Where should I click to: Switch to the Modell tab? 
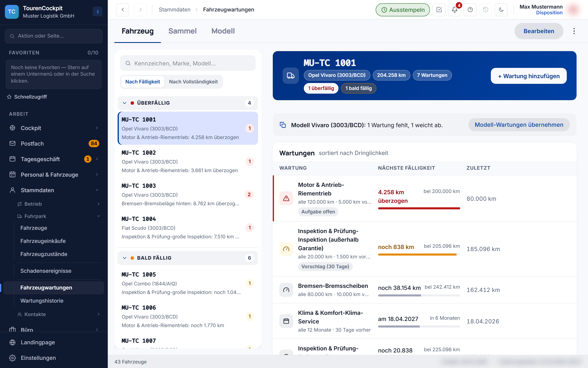[x=223, y=31]
